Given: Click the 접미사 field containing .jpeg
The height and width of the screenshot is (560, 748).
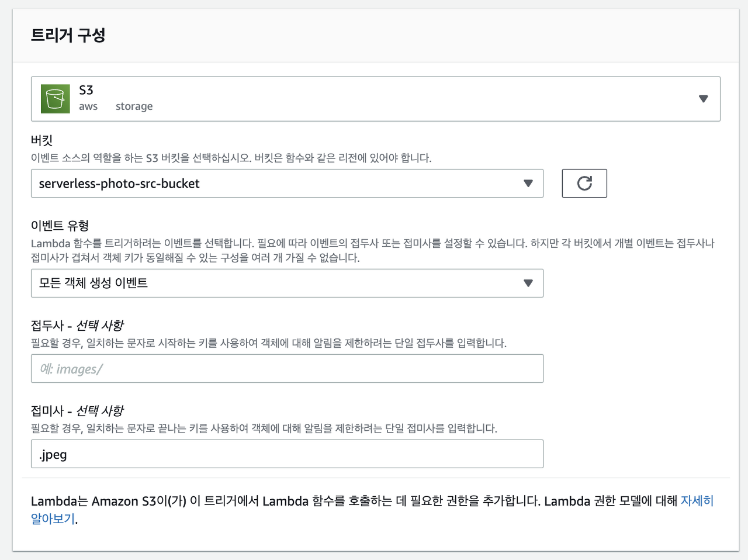Looking at the screenshot, I should (287, 454).
